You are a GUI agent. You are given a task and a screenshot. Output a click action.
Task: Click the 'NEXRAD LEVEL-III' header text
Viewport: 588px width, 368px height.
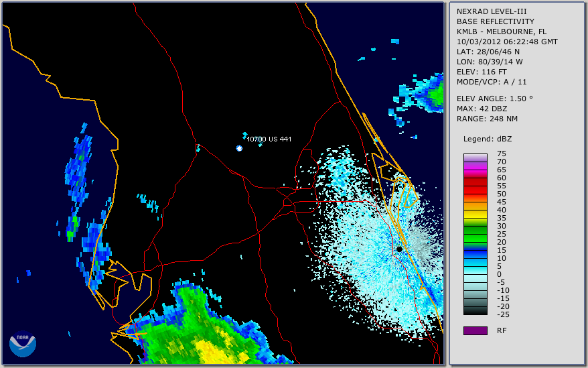[492, 11]
